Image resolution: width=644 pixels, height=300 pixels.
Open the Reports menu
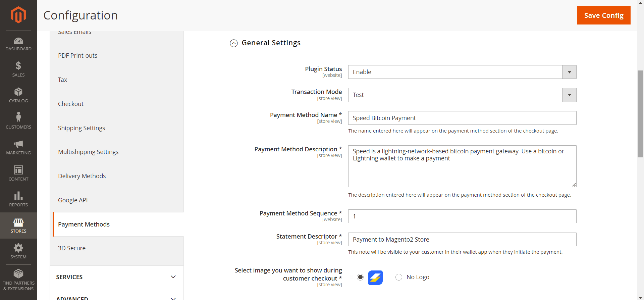point(18,199)
